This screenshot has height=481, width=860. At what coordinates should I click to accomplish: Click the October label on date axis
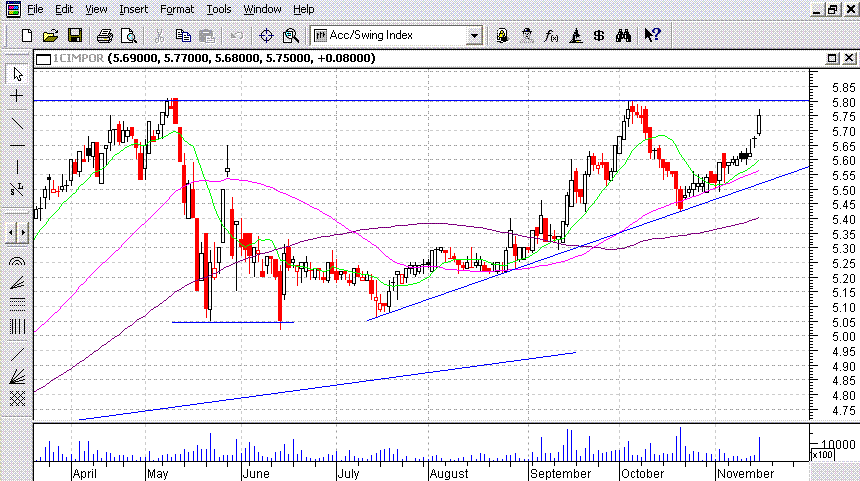[x=643, y=474]
